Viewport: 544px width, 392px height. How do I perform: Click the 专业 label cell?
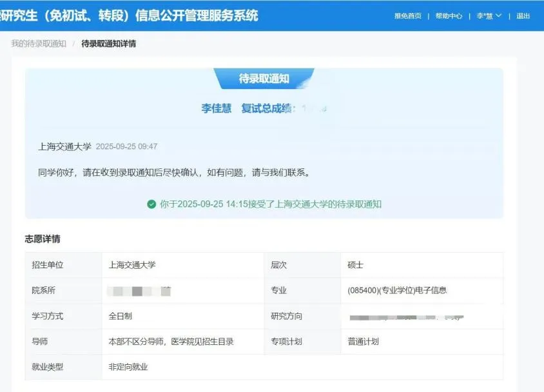[302, 290]
